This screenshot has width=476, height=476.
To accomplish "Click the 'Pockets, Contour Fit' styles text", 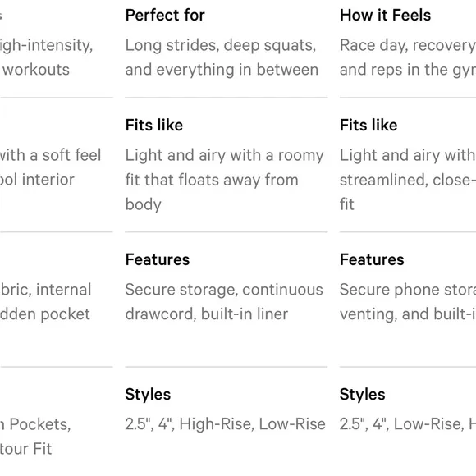I will point(35,437).
